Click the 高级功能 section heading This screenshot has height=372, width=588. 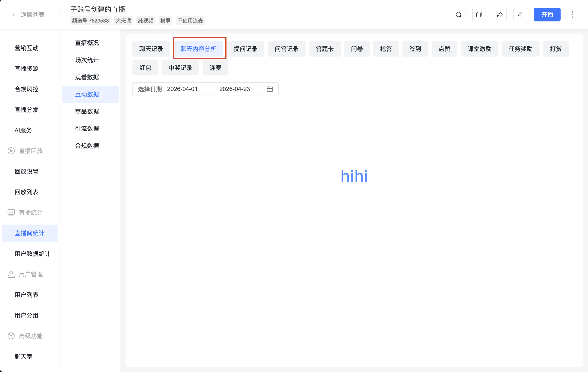pyautogui.click(x=31, y=336)
